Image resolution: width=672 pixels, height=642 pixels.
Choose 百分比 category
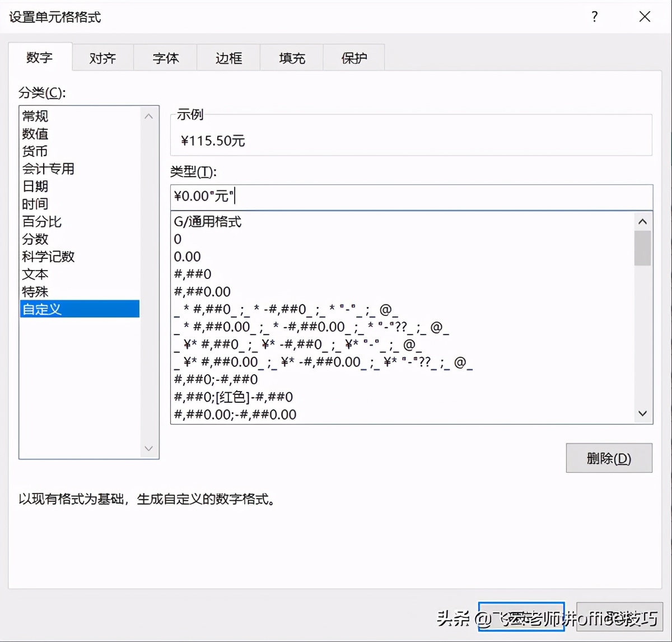coord(80,221)
